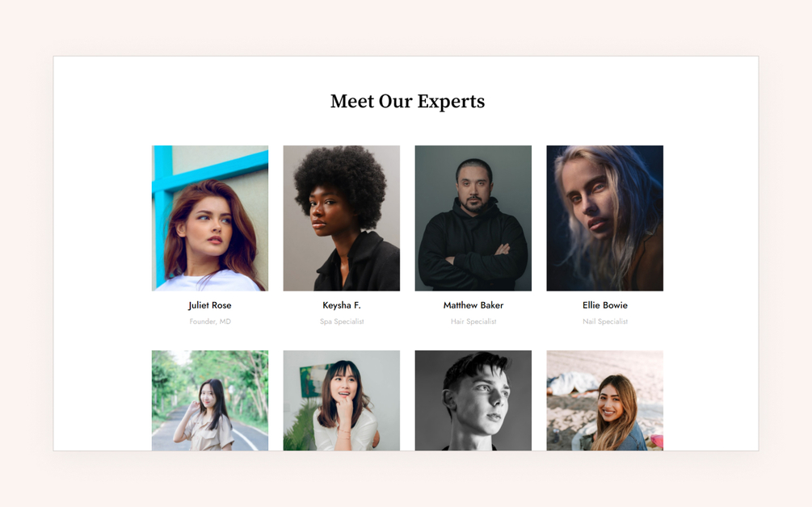Viewport: 812px width, 507px height.
Task: Select the Nail Specialist role label
Action: pyautogui.click(x=604, y=321)
